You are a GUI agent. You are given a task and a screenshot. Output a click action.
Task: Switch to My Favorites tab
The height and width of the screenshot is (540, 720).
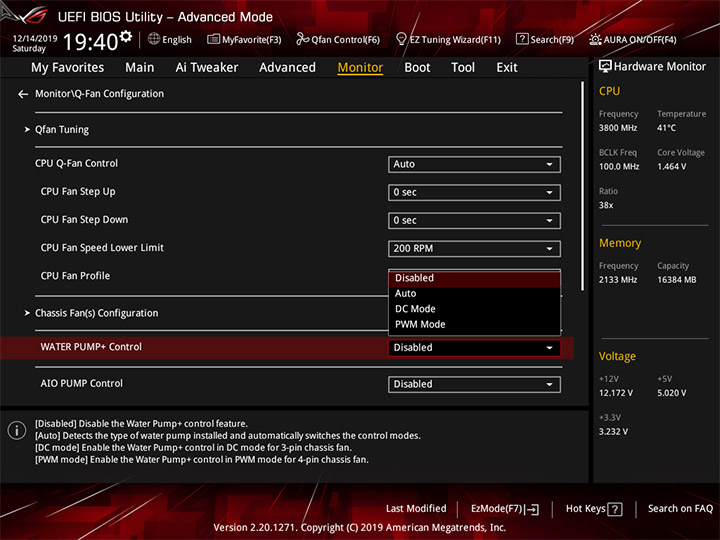pyautogui.click(x=68, y=68)
